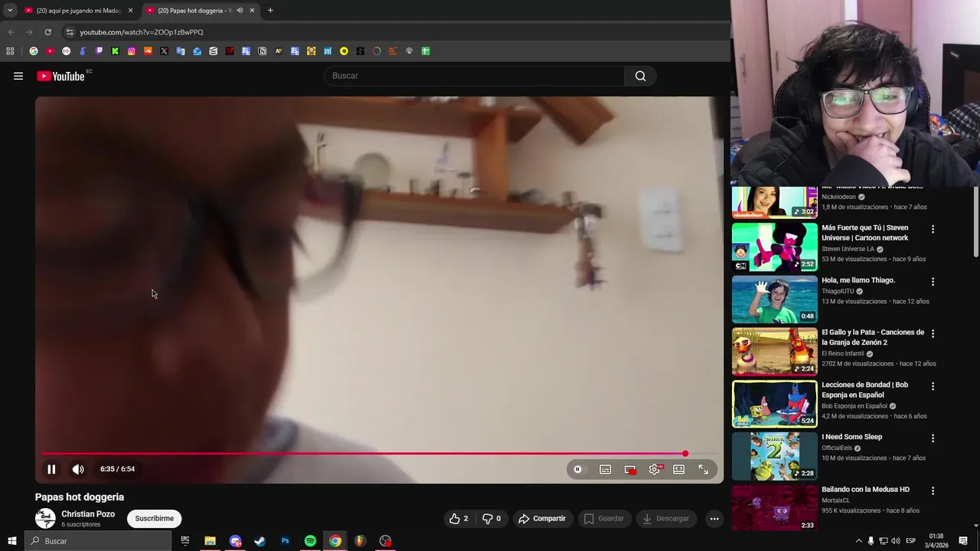980x551 pixels.
Task: Open the Windows Start menu
Action: [x=12, y=541]
